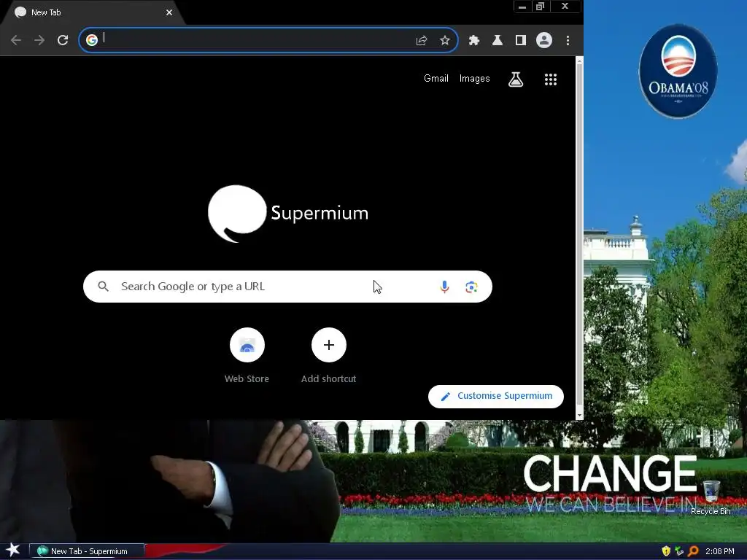Open Images link

pyautogui.click(x=474, y=79)
